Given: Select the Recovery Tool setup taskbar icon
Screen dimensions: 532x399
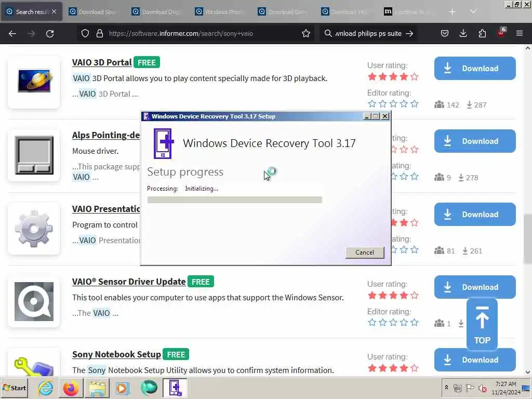Looking at the screenshot, I should [175, 388].
